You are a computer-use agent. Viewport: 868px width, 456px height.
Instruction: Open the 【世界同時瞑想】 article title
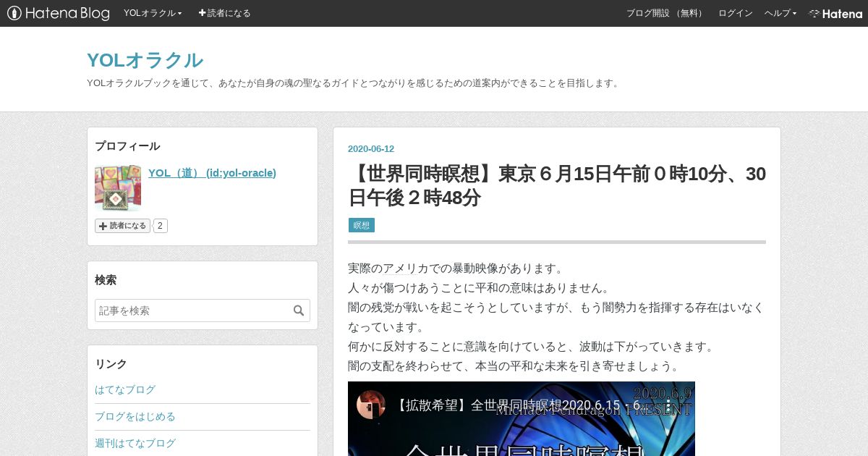click(557, 185)
